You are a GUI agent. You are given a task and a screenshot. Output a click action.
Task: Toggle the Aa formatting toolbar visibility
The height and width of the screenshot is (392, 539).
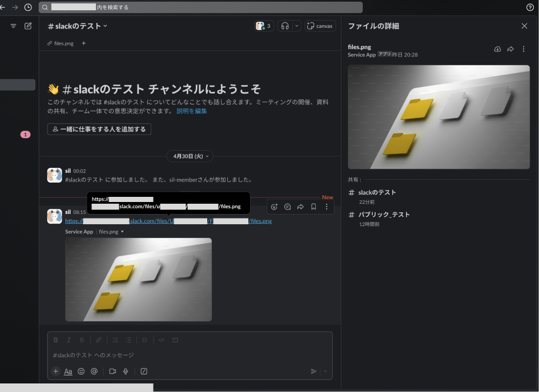[x=68, y=371]
